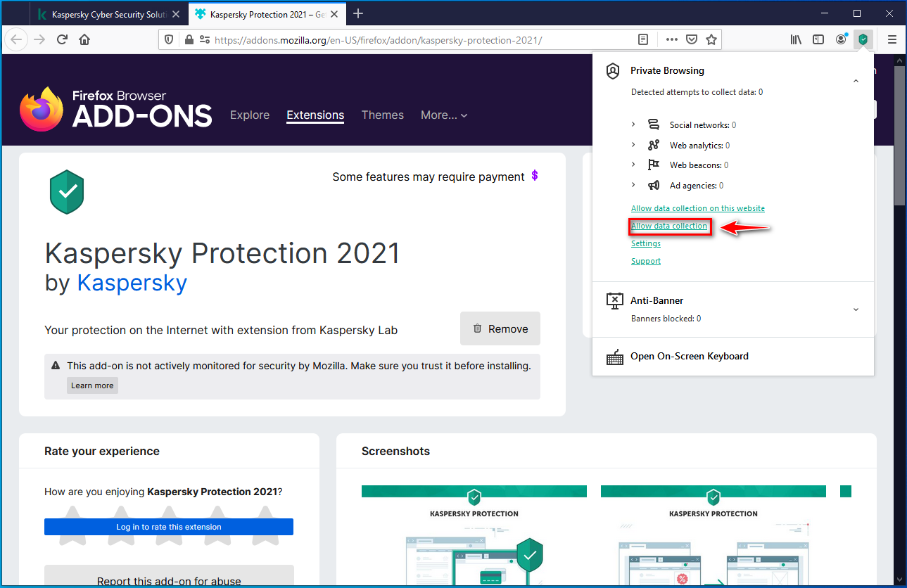
Task: Click the Web analytics category icon
Action: [x=654, y=145]
